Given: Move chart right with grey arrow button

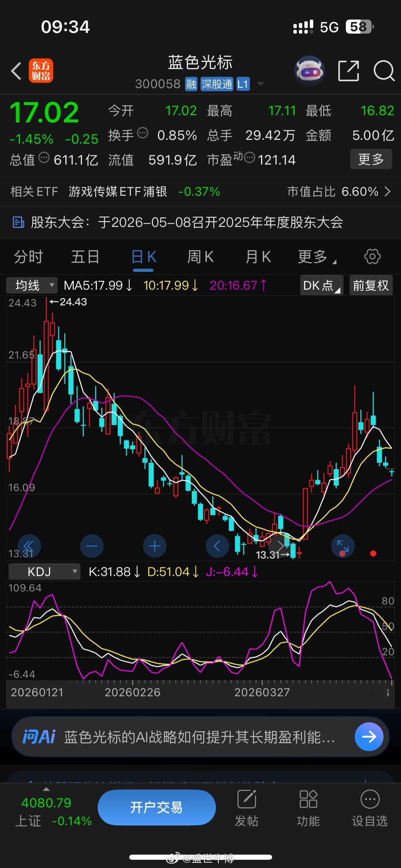Looking at the screenshot, I should point(280,546).
